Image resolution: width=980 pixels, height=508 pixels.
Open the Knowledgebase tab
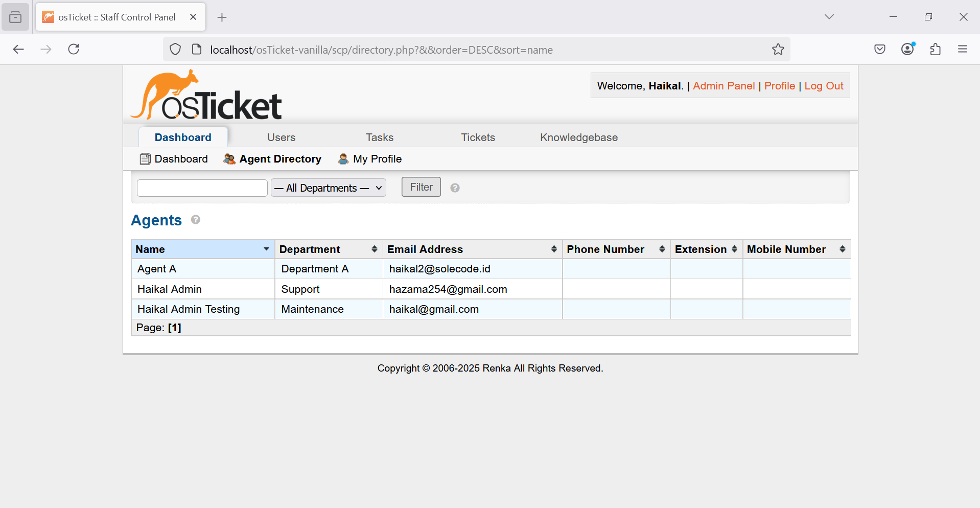coord(578,137)
